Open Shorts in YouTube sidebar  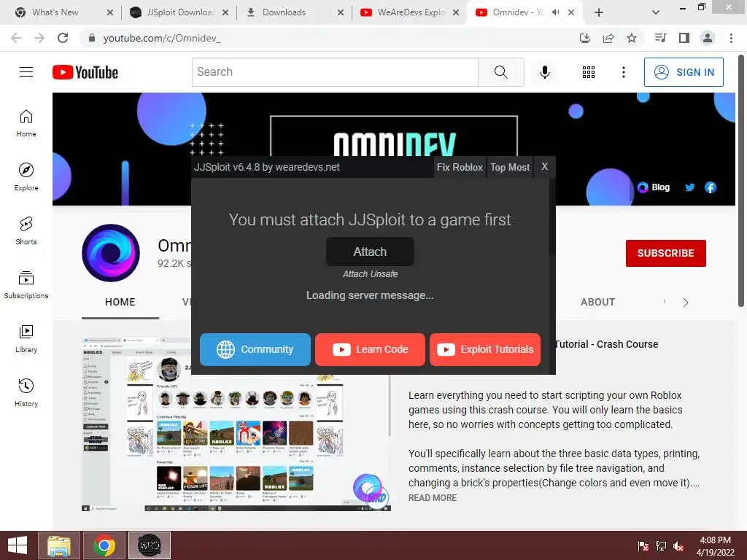(26, 231)
